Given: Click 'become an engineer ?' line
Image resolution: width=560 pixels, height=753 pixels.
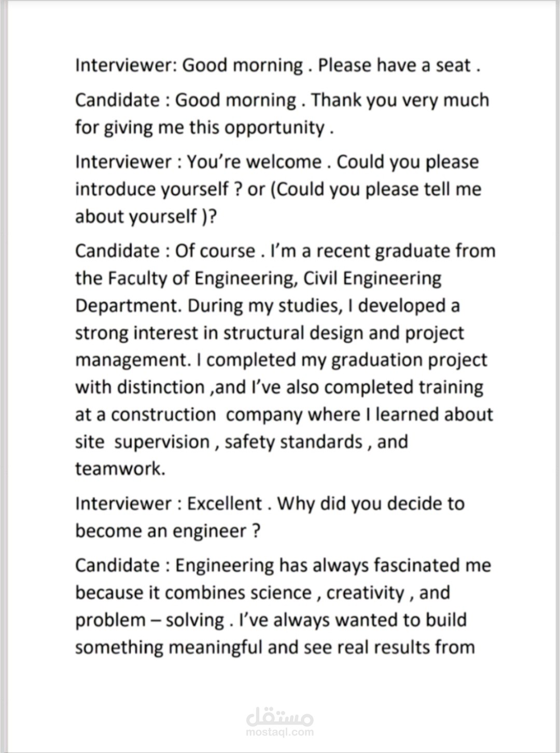Looking at the screenshot, I should click(x=167, y=531).
